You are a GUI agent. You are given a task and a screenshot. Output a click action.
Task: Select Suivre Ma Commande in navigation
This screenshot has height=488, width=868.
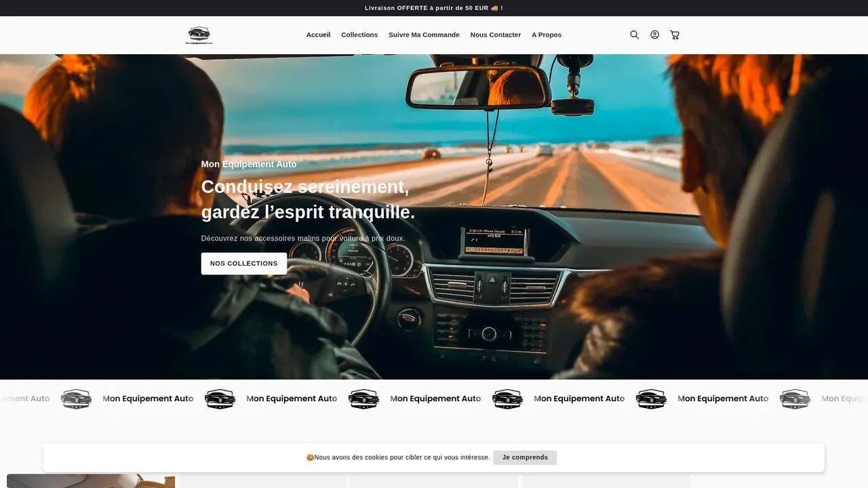point(424,35)
